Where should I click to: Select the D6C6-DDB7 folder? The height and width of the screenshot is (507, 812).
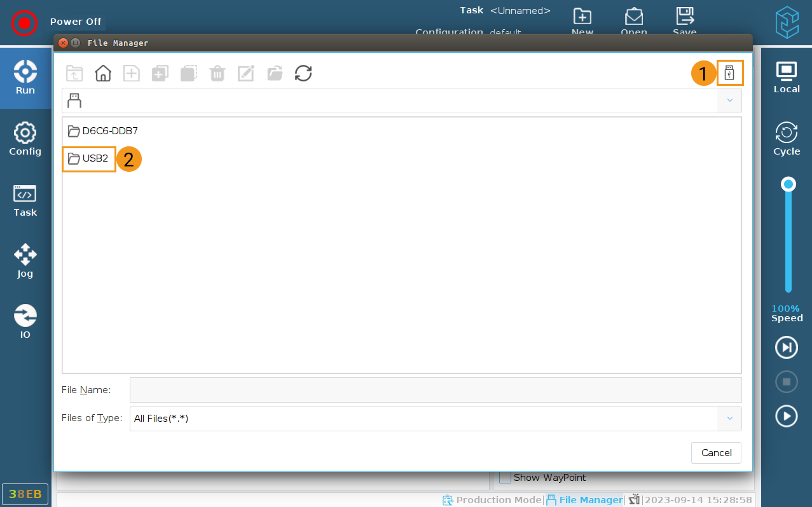pyautogui.click(x=103, y=131)
